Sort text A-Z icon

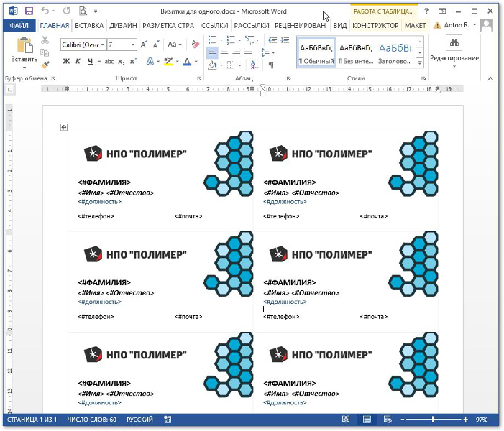coord(255,65)
